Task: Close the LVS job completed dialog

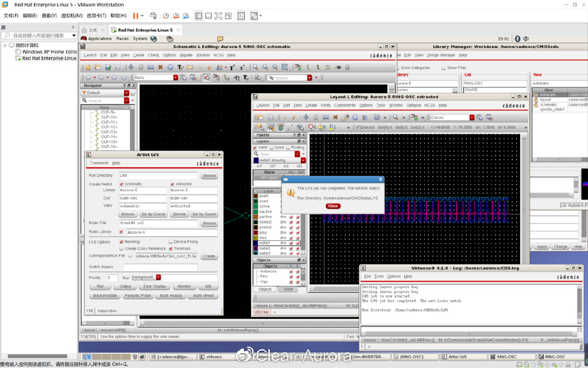Action: [x=333, y=206]
